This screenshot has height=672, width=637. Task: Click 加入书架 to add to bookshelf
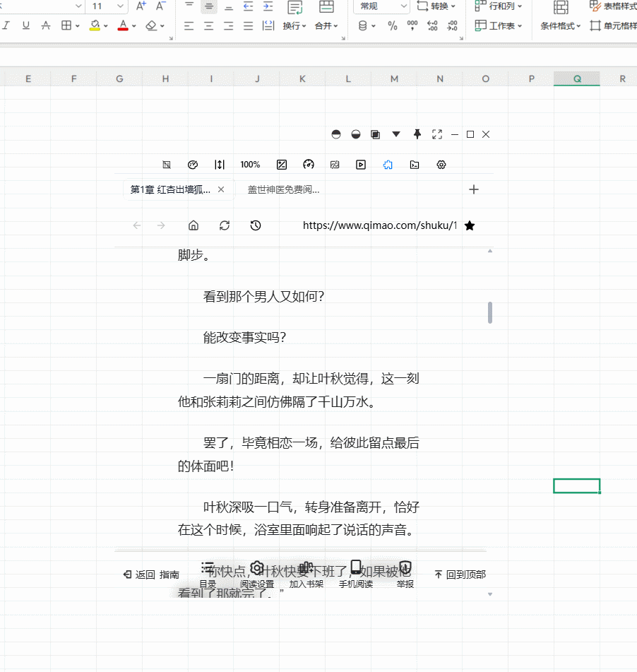pos(306,574)
